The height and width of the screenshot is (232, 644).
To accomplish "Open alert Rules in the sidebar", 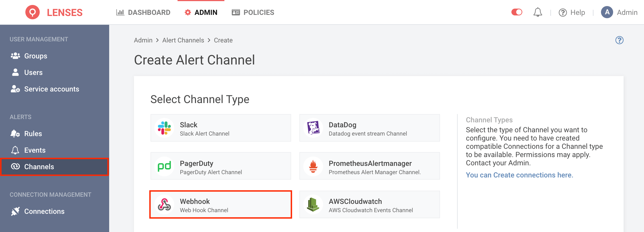I will tap(55, 134).
